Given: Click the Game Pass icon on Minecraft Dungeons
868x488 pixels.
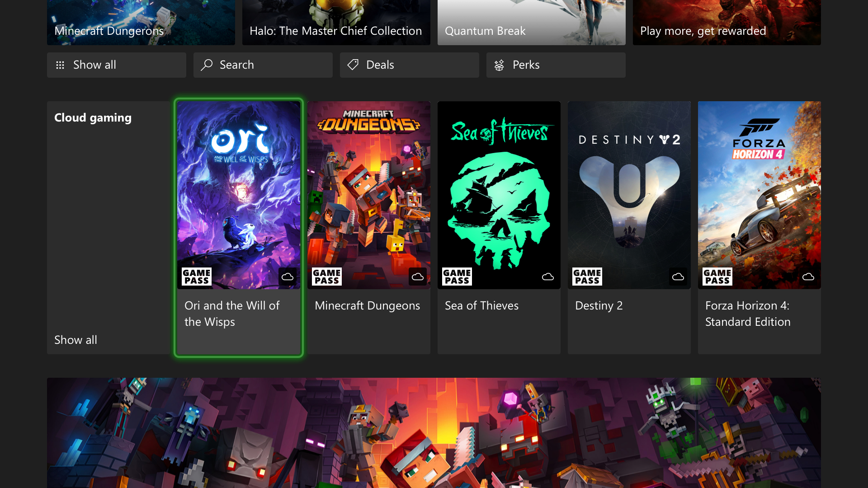Looking at the screenshot, I should (326, 276).
